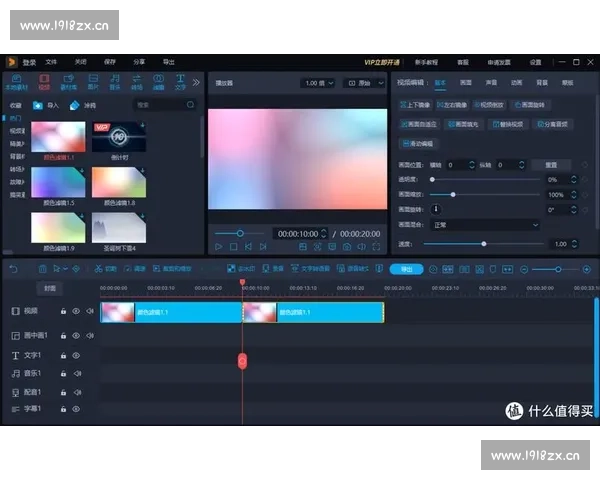The width and height of the screenshot is (600, 480).
Task: Click the 重置 (Reset) position button
Action: [x=550, y=164]
